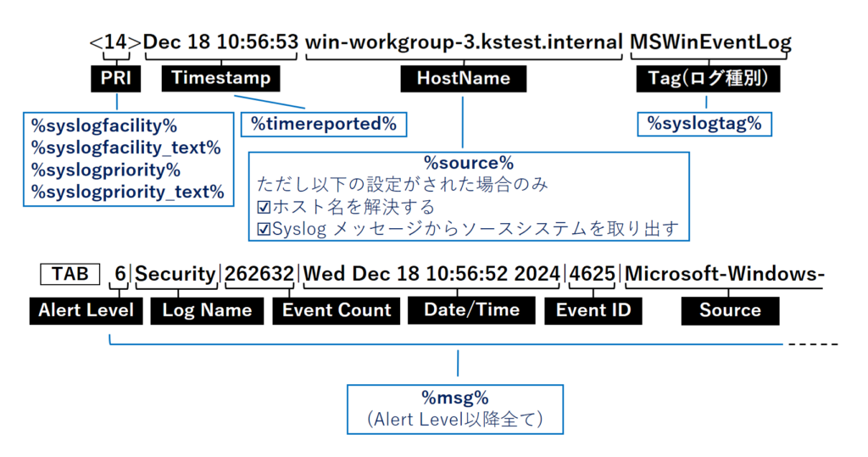This screenshot has width=868, height=457.
Task: Click the MSWinEventLog tag text
Action: (711, 42)
